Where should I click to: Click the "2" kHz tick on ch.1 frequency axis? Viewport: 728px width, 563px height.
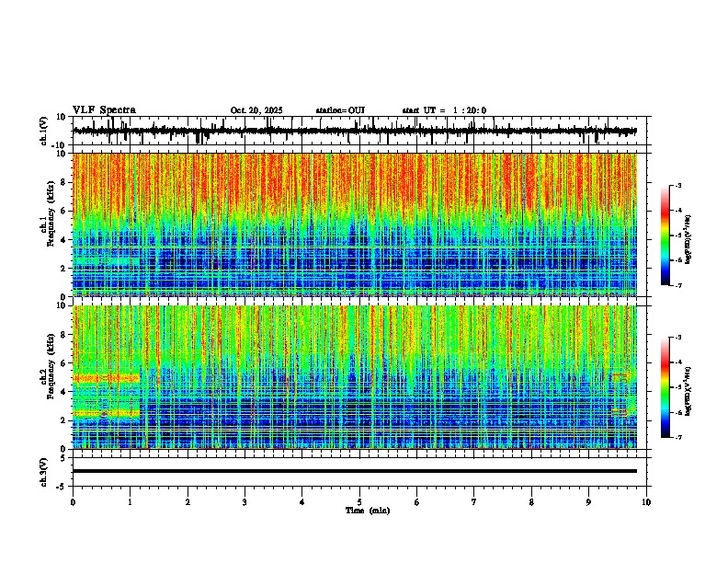[x=63, y=269]
